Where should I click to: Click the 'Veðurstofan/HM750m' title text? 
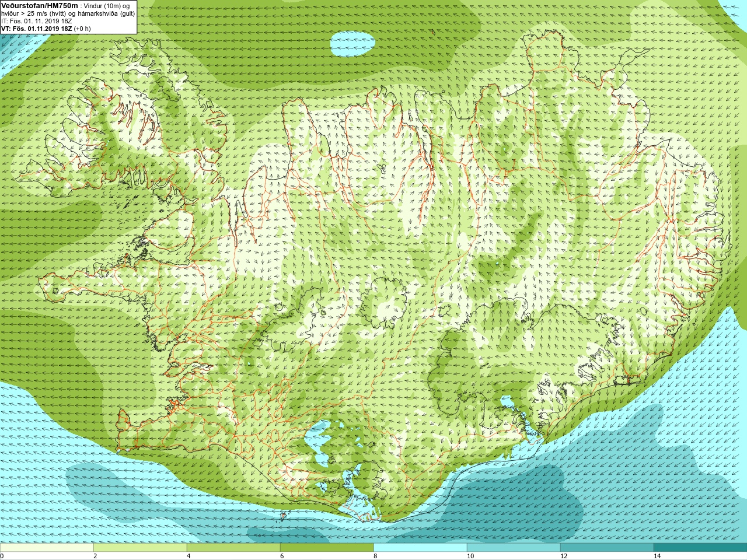40,6
